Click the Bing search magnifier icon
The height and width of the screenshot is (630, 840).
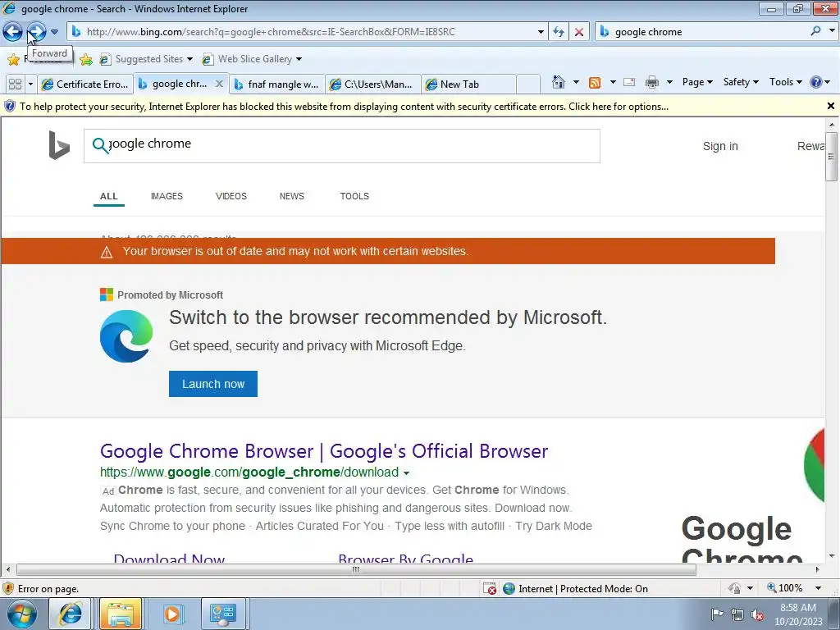pos(100,145)
